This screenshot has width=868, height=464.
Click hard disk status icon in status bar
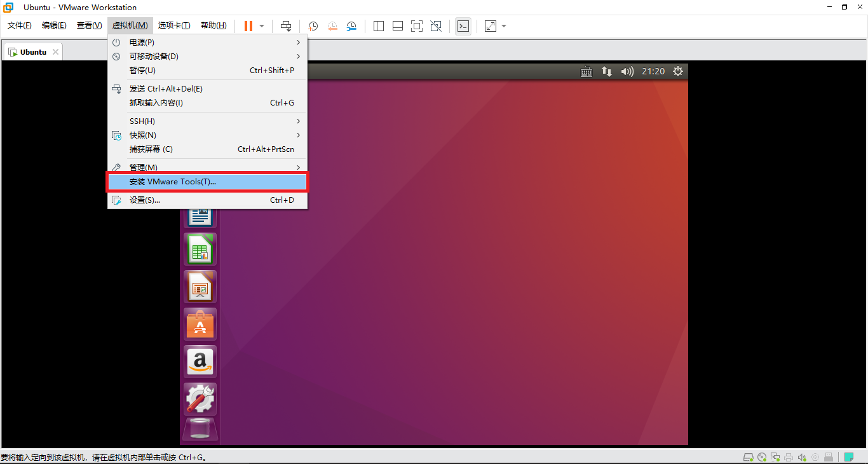tap(749, 457)
